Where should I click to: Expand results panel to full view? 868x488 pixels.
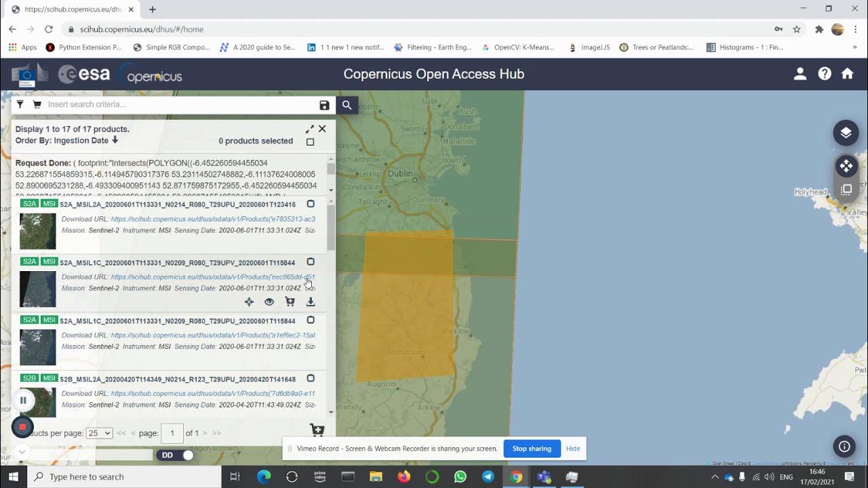(310, 129)
